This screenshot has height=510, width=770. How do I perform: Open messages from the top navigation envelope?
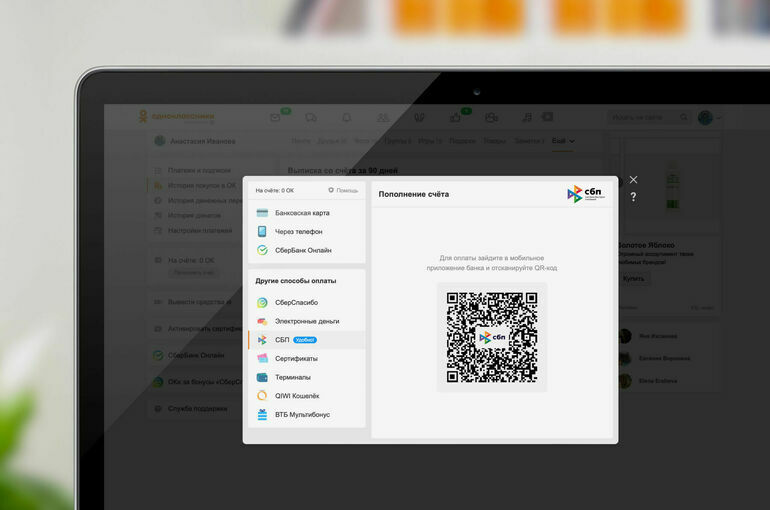[x=275, y=117]
